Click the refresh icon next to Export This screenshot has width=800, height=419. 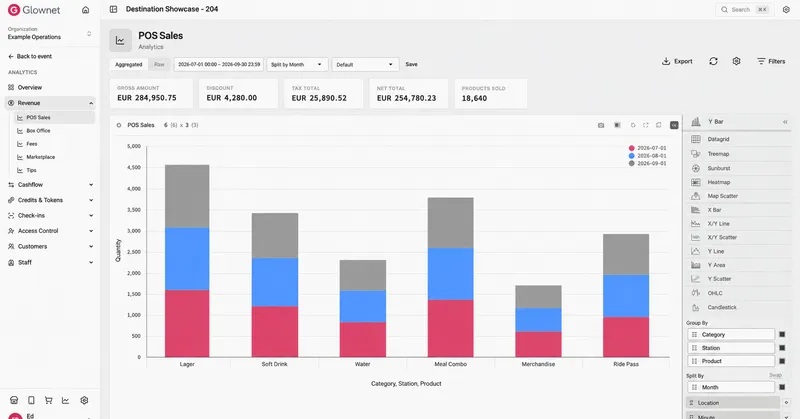[713, 61]
